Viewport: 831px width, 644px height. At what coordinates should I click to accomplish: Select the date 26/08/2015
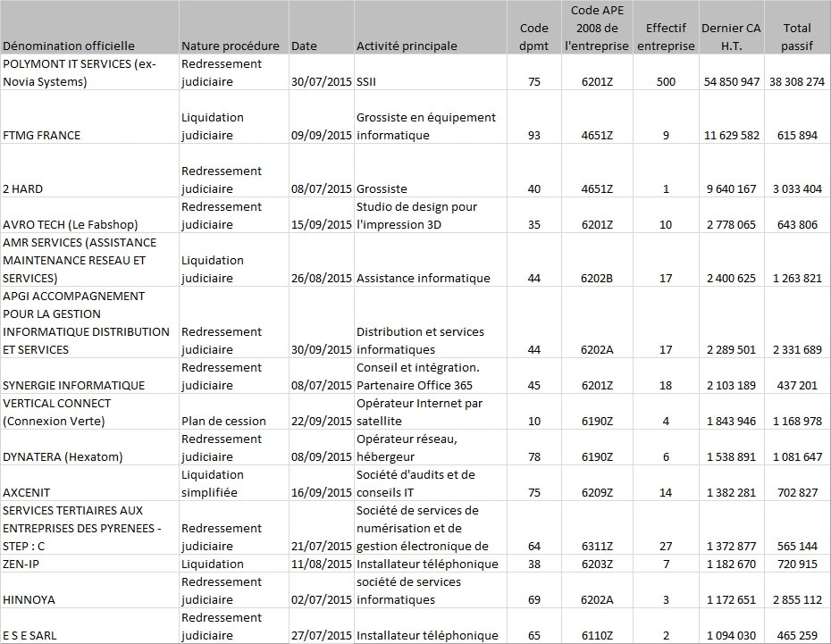(321, 278)
